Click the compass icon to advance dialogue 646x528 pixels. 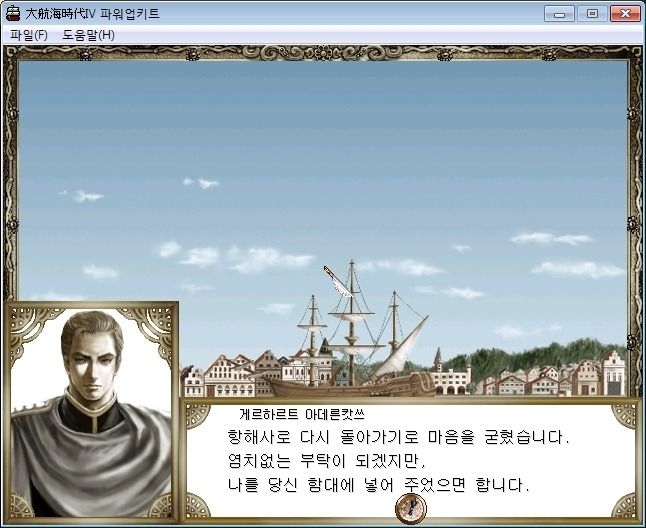point(411,508)
